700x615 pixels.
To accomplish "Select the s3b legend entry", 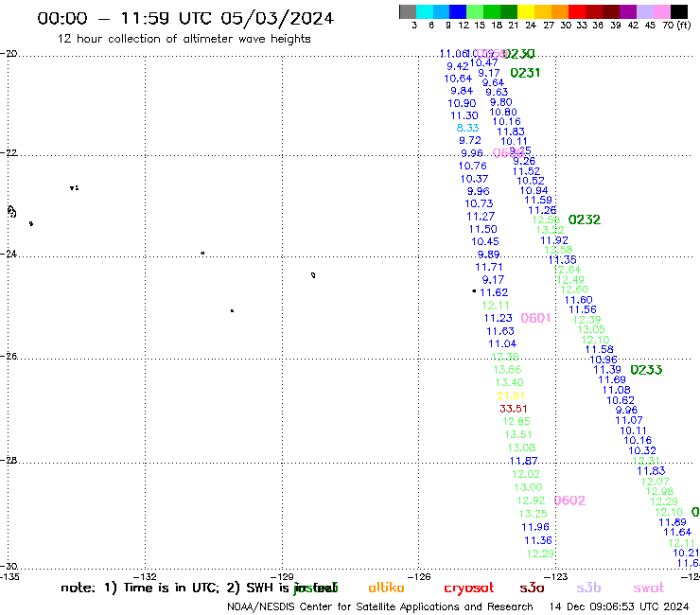I will [588, 588].
